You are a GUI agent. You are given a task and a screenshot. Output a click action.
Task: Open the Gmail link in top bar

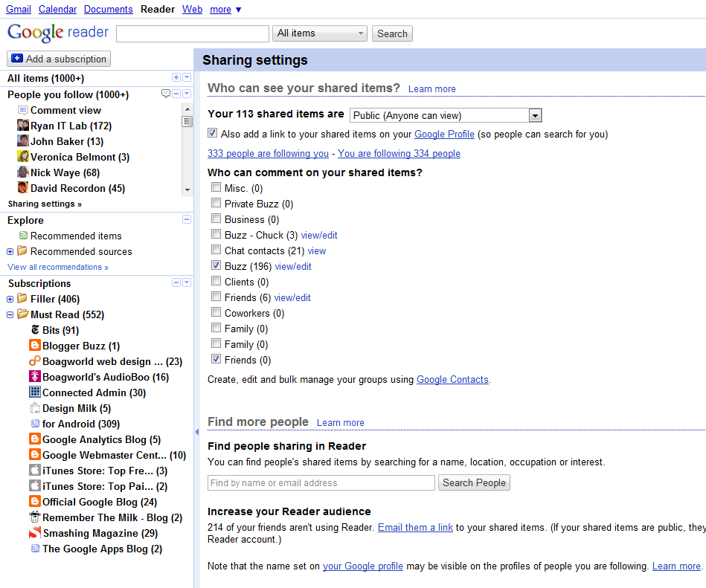(19, 10)
